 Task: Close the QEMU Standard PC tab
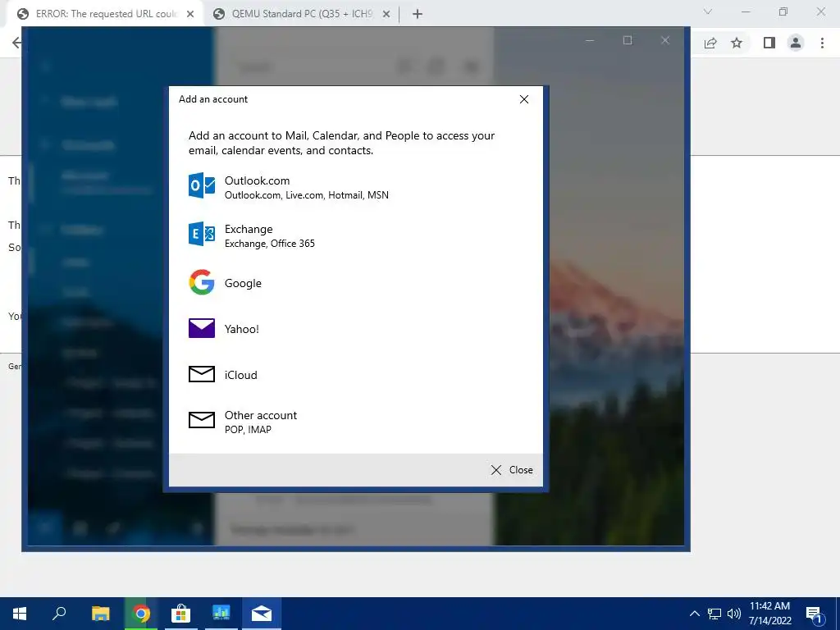point(386,14)
